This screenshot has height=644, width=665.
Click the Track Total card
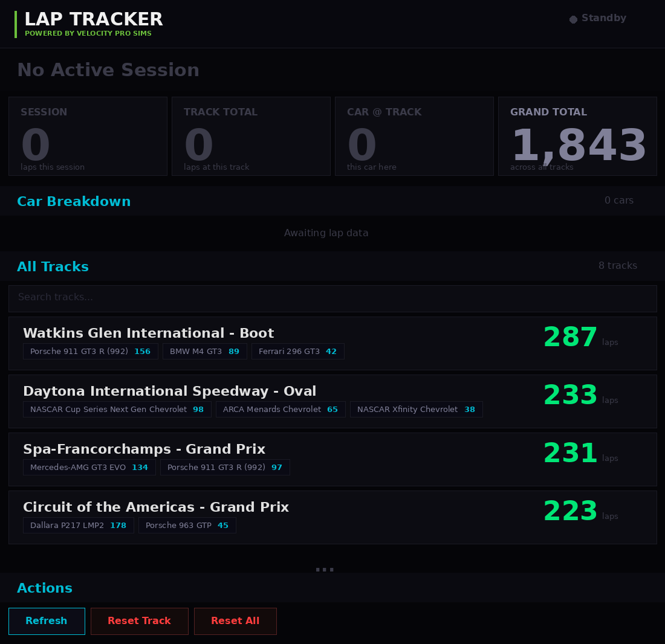tap(251, 137)
